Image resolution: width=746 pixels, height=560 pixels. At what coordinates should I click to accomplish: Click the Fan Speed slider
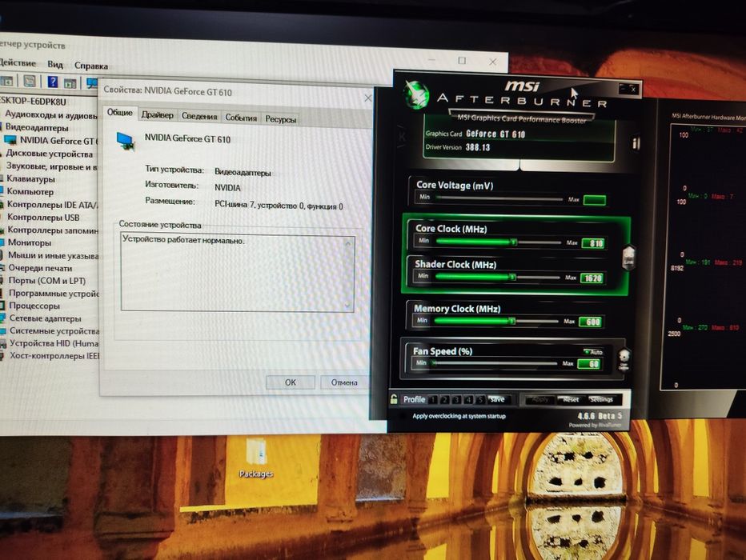[x=493, y=364]
